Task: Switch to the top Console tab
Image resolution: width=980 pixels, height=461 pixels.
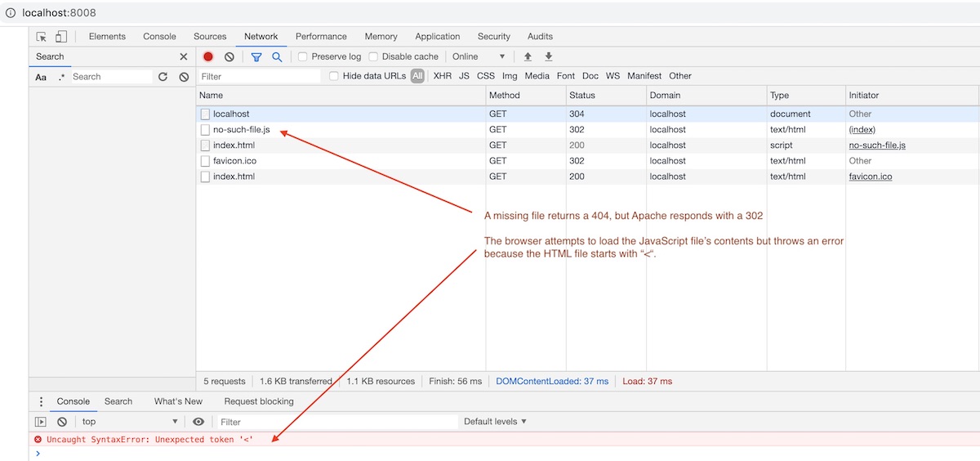Action: [159, 37]
